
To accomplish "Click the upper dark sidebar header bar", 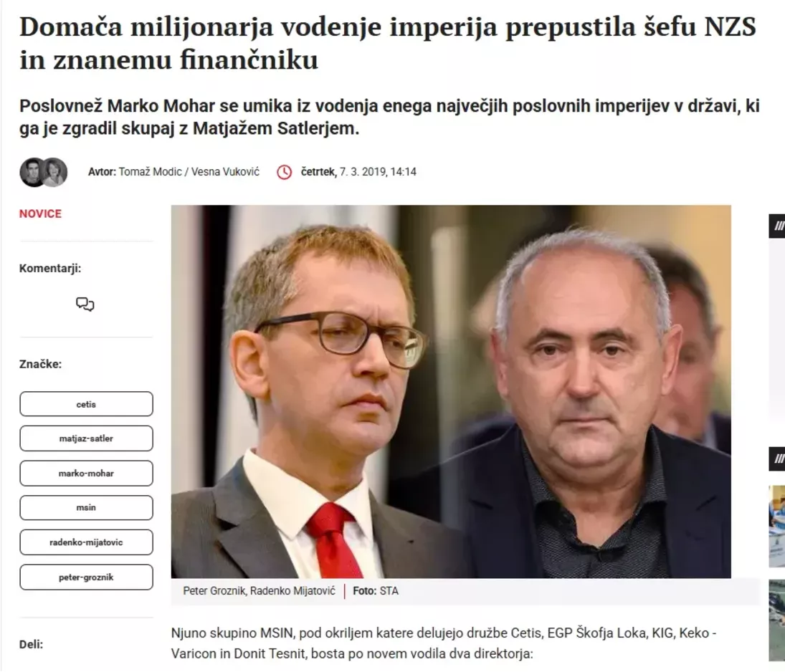I will tap(777, 226).
